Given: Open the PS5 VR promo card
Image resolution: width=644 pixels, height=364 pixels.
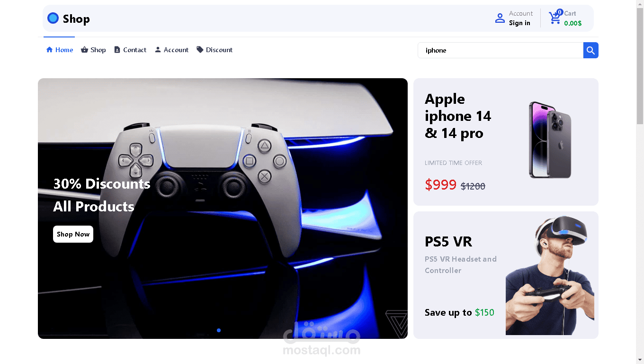Looking at the screenshot, I should coord(506,275).
